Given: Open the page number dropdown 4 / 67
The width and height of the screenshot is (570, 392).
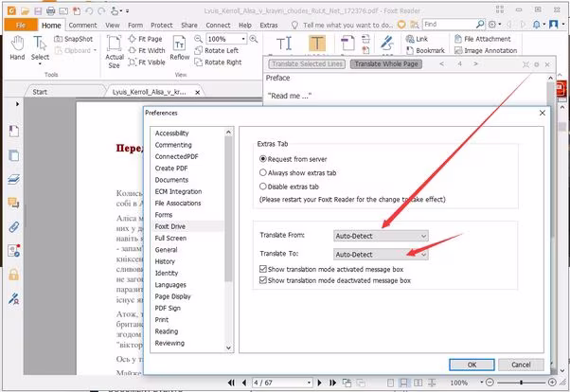Looking at the screenshot, I should [309, 383].
